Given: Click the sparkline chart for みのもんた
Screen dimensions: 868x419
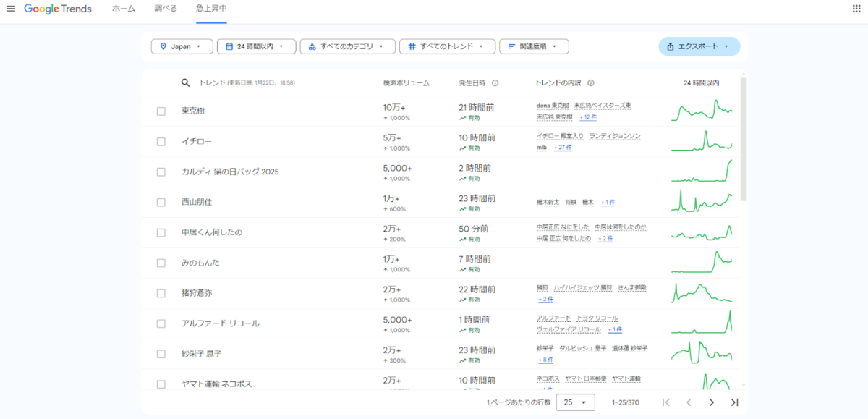Looking at the screenshot, I should tap(702, 262).
